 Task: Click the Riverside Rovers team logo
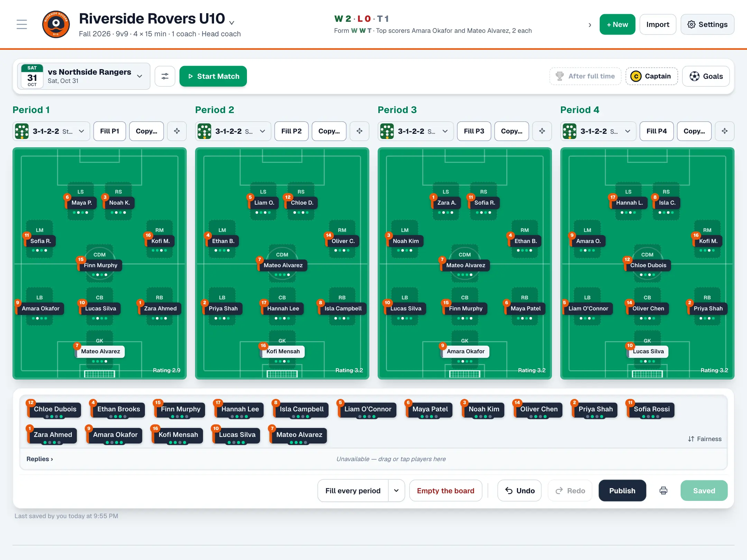56,25
